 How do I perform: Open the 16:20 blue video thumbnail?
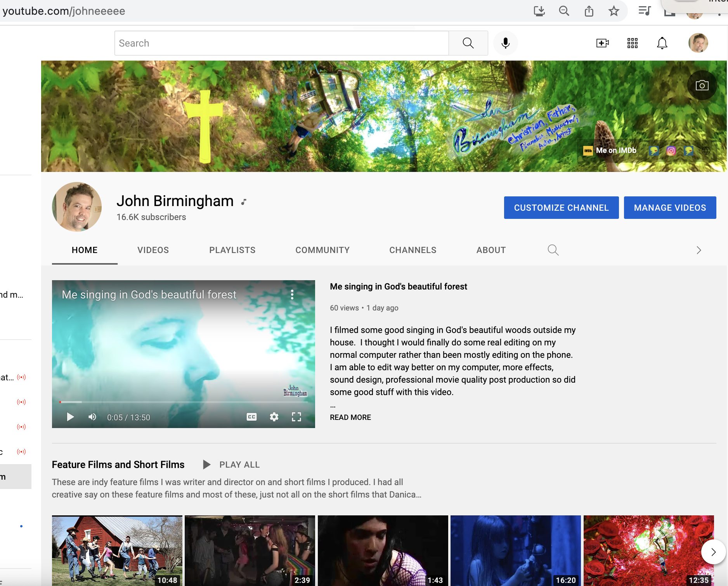(x=516, y=551)
